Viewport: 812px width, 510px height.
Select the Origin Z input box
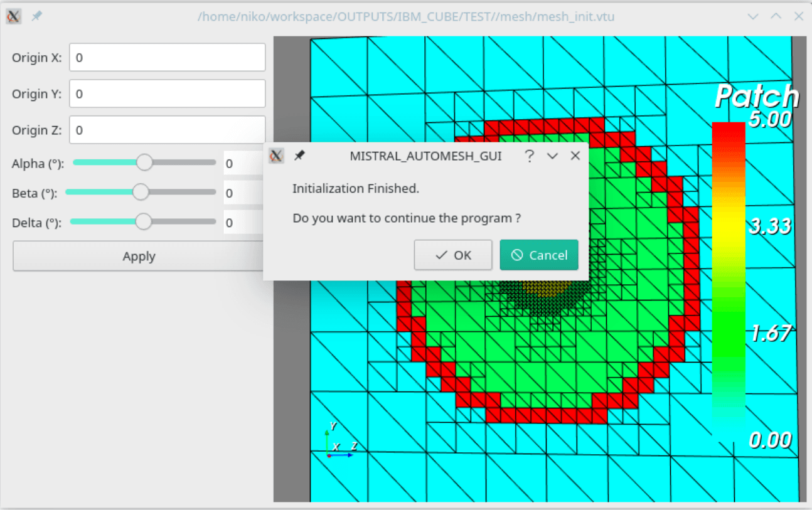(167, 130)
